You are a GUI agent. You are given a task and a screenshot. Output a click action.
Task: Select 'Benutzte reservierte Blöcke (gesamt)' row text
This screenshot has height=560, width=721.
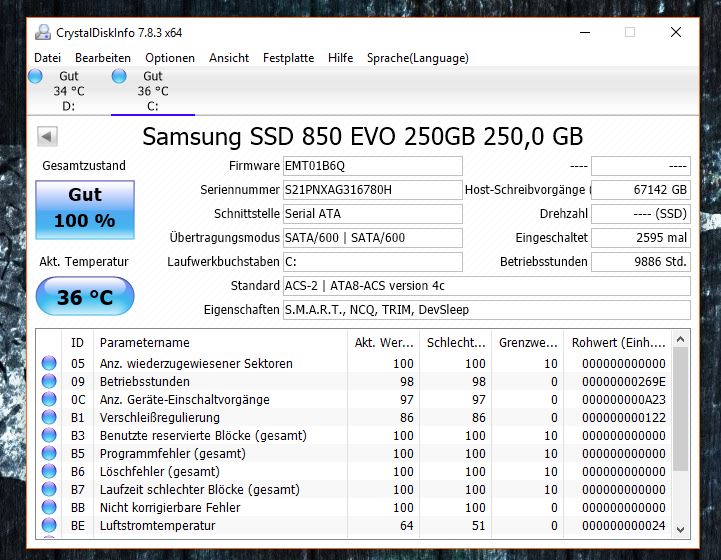pos(203,435)
